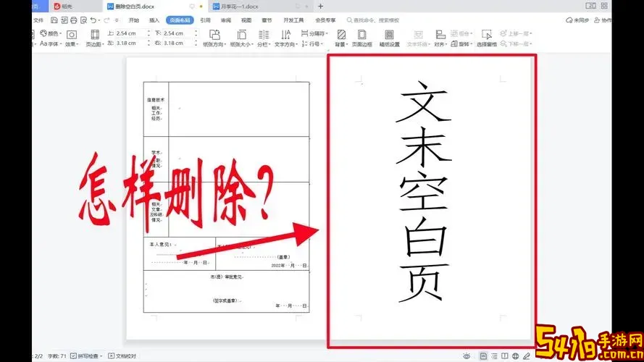Viewport: 644px width, 362px height.
Task: Toggle 拼写检查 spell check in status bar
Action: [86, 355]
